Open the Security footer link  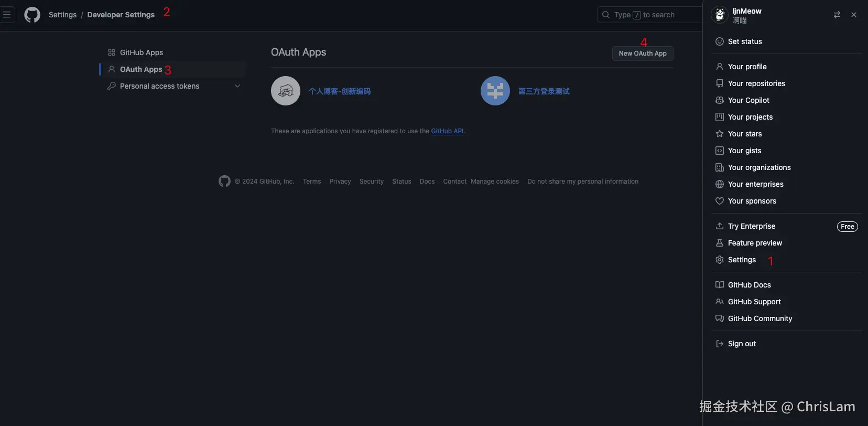[x=372, y=182]
